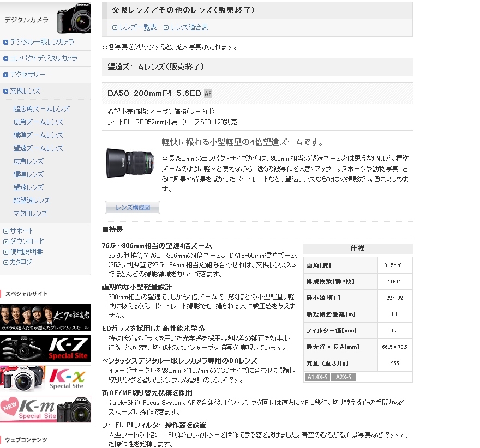Click the 望遠ズームレンズ(販売終了) section heading
This screenshot has width=480, height=448.
click(156, 66)
